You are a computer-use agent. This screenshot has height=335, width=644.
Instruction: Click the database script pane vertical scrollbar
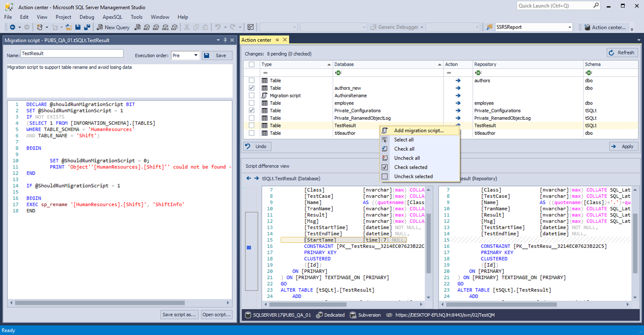point(428,242)
